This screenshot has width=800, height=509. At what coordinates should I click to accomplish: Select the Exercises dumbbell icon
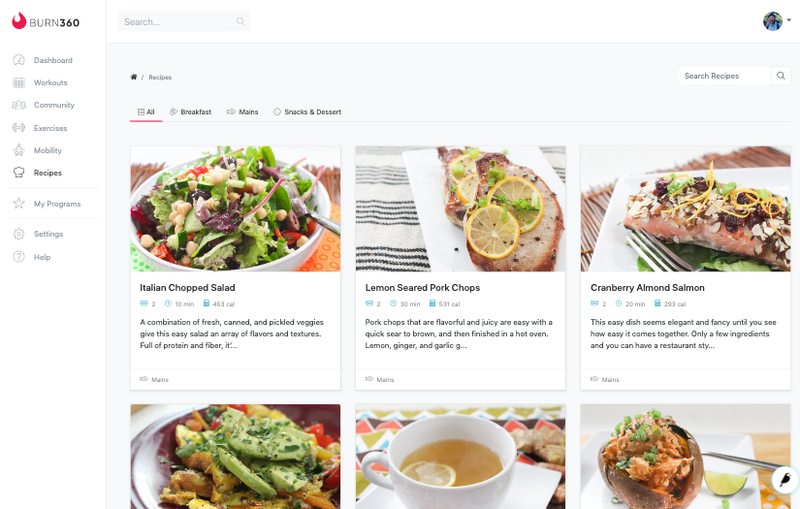(19, 128)
